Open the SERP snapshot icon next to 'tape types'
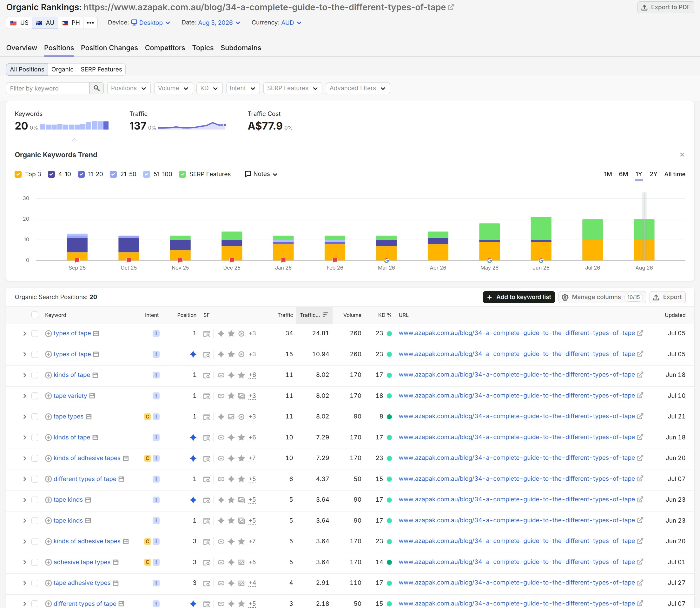700x608 pixels. 89,417
